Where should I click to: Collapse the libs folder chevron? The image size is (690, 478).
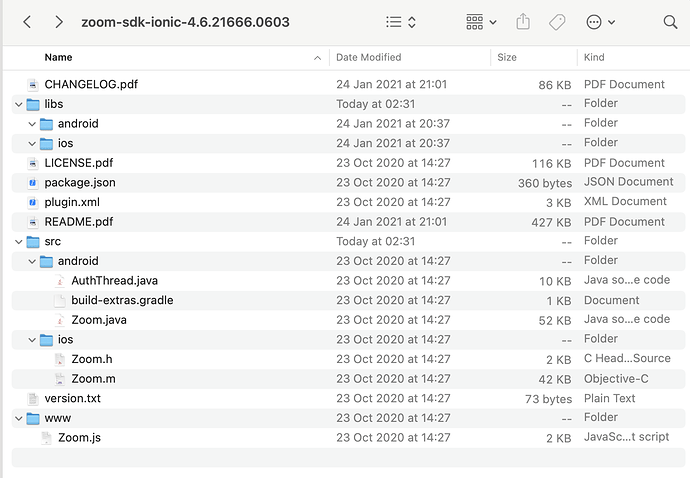click(18, 104)
